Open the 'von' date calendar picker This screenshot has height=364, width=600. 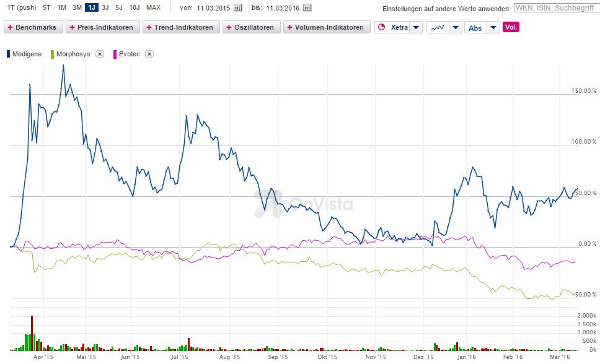point(238,7)
